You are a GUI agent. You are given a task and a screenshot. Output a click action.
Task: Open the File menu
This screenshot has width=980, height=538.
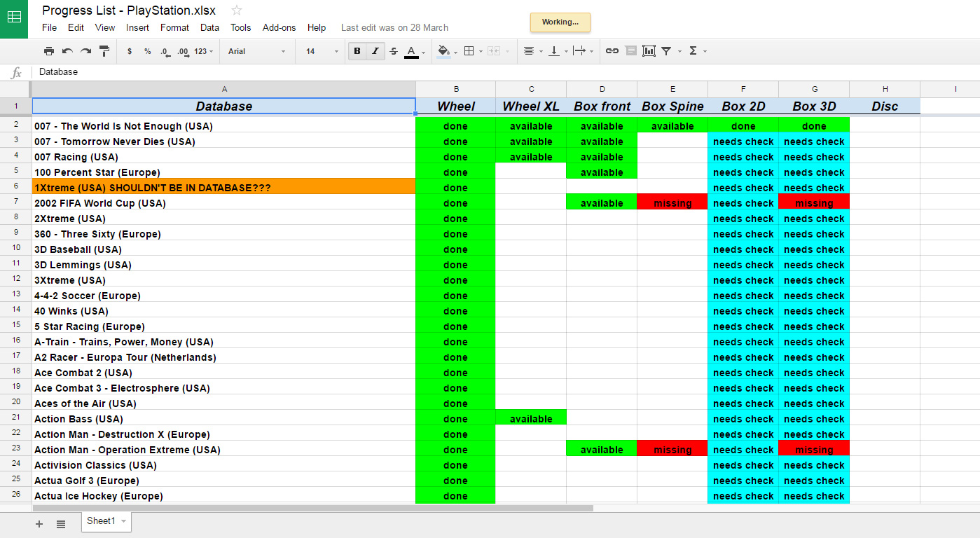(49, 27)
